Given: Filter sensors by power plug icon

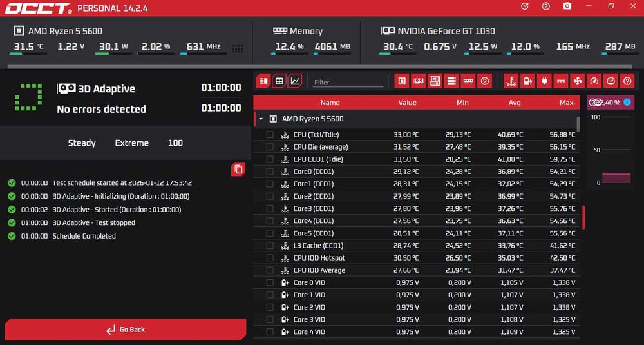Looking at the screenshot, I should (x=544, y=81).
